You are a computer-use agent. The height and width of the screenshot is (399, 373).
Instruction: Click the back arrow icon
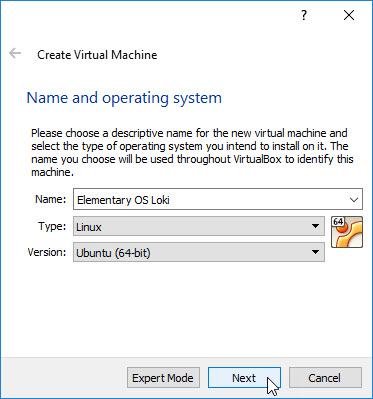(x=15, y=53)
